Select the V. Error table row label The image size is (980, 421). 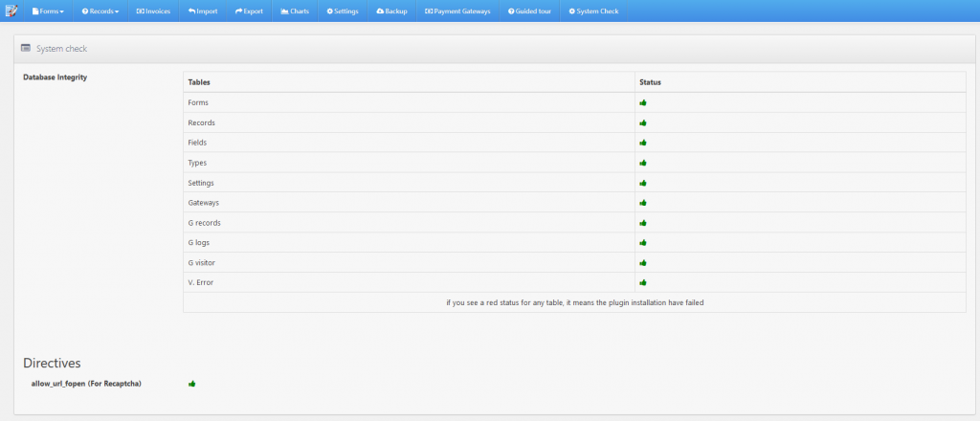[201, 282]
